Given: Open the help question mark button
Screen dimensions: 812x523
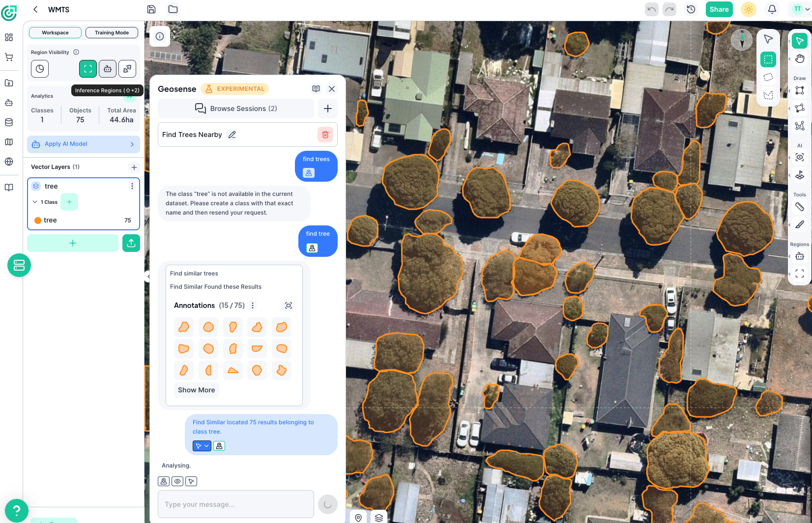Looking at the screenshot, I should coord(17,511).
